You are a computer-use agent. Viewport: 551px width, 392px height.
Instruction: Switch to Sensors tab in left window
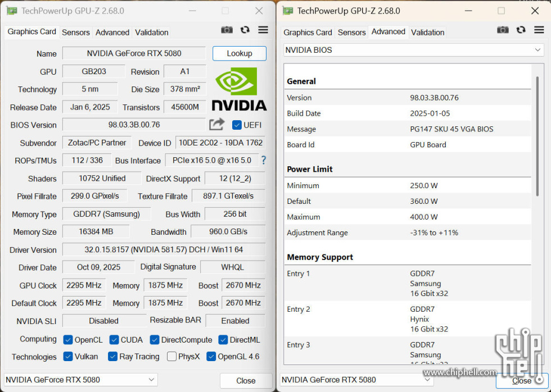[x=76, y=33]
